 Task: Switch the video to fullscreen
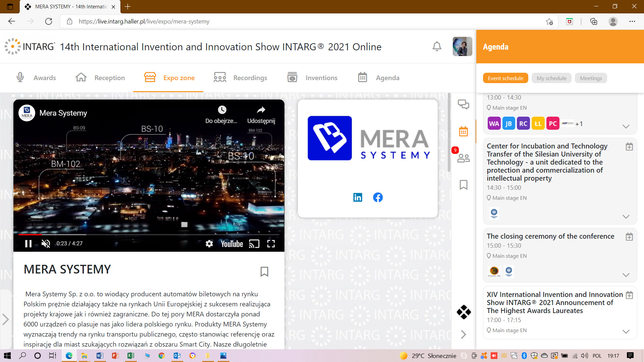pyautogui.click(x=271, y=244)
